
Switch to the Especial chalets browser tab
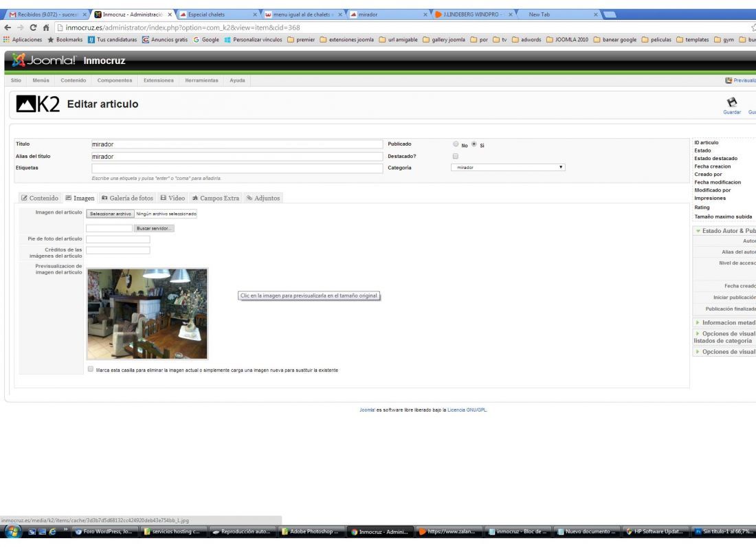[217, 14]
